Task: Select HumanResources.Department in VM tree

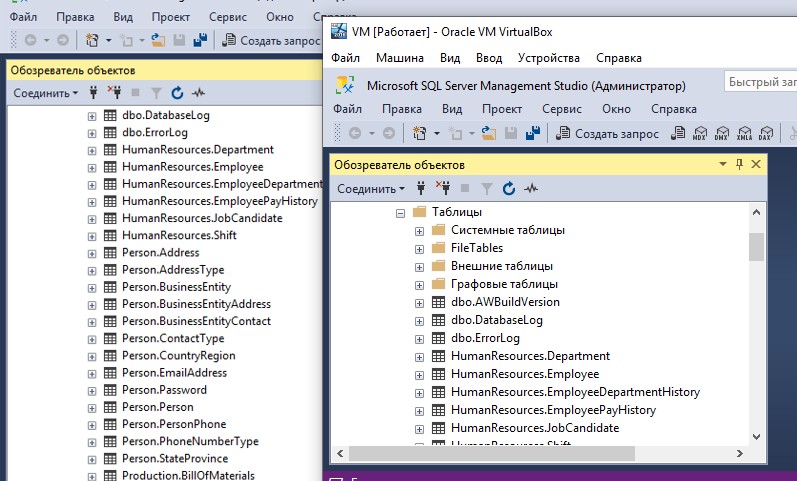Action: [530, 356]
